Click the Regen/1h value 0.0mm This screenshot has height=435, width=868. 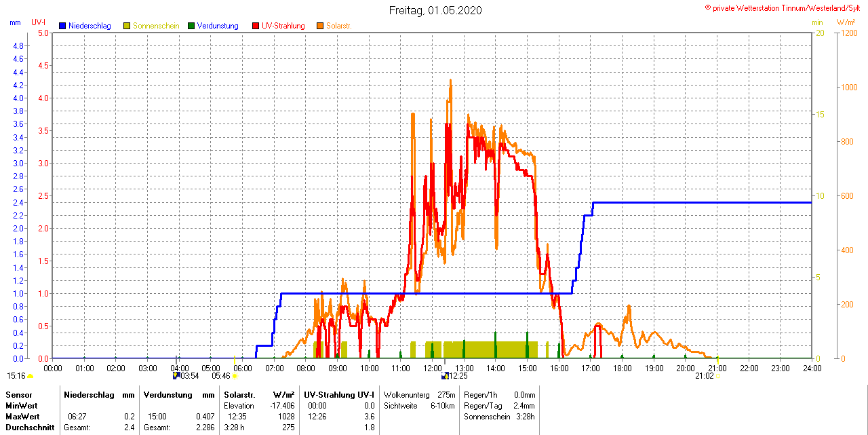pyautogui.click(x=525, y=394)
